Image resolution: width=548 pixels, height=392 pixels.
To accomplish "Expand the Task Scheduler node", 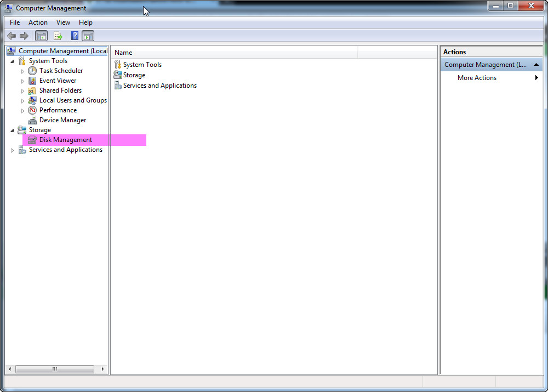I will tap(23, 71).
